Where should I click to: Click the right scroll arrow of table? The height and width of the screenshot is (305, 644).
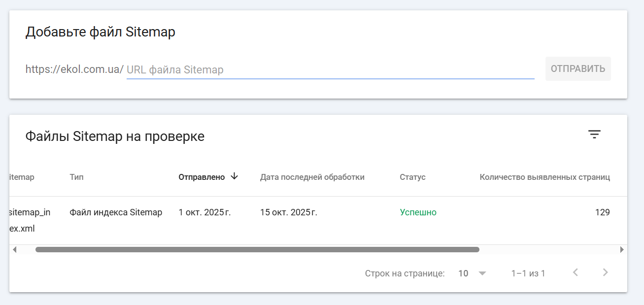tap(622, 250)
